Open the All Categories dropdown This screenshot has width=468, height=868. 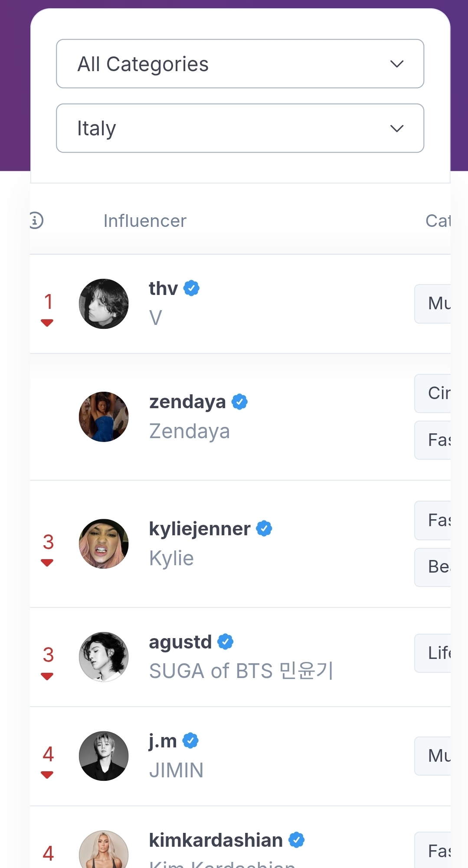coord(240,64)
